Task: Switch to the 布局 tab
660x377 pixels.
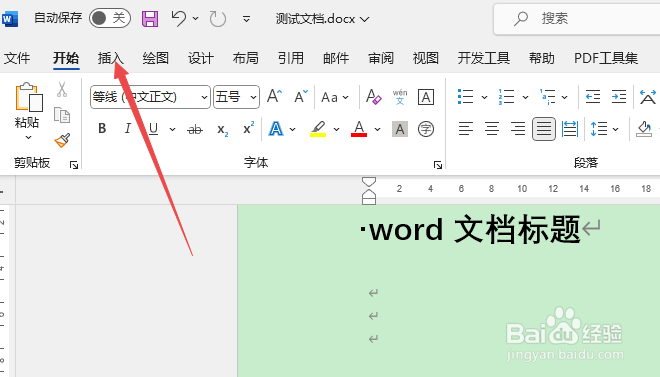Action: coord(246,58)
